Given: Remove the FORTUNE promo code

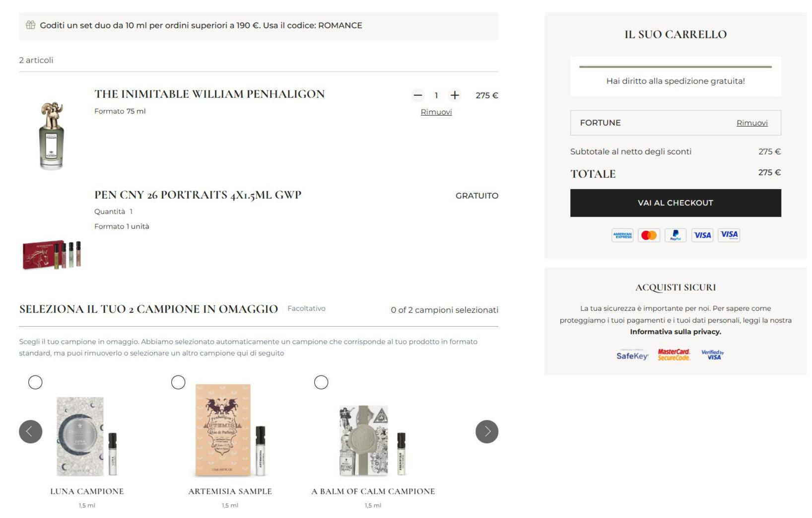Looking at the screenshot, I should pos(752,123).
